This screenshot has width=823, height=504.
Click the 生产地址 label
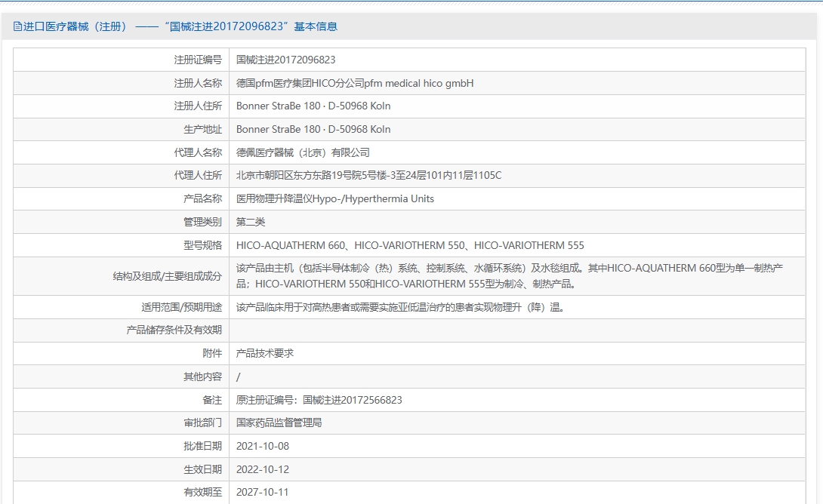[x=202, y=129]
